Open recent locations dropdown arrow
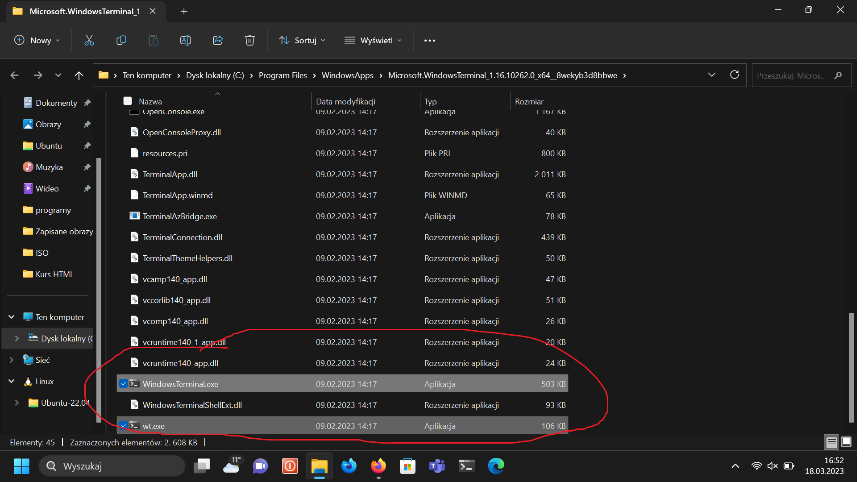868x482 pixels. click(58, 75)
